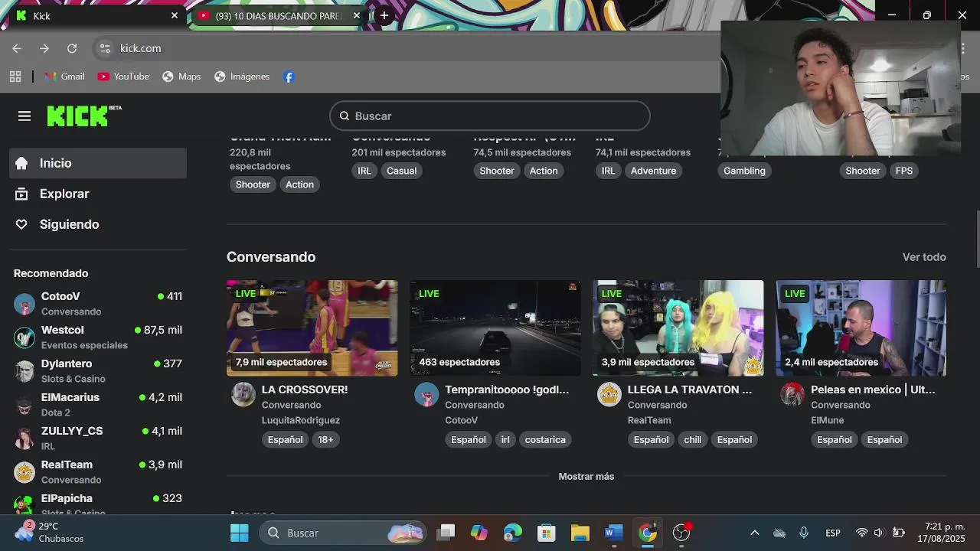
Task: Show hidden system tray icons
Action: pyautogui.click(x=754, y=533)
